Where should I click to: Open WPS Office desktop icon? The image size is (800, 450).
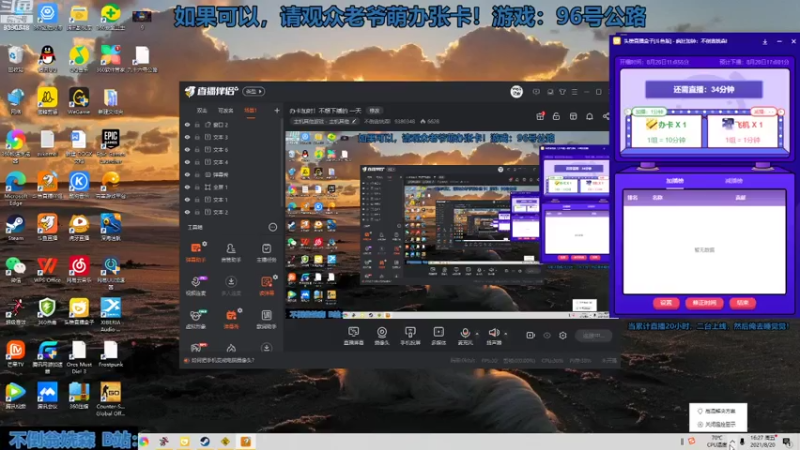47,270
